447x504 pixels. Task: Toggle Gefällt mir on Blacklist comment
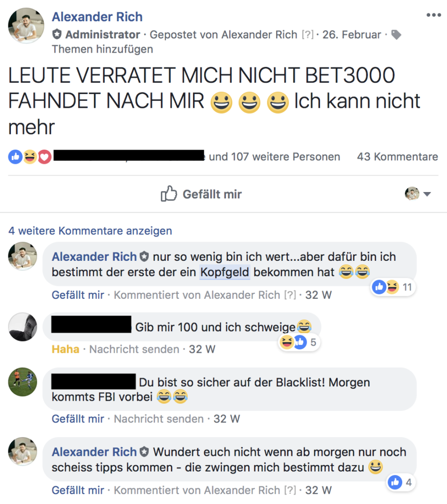[x=78, y=419]
